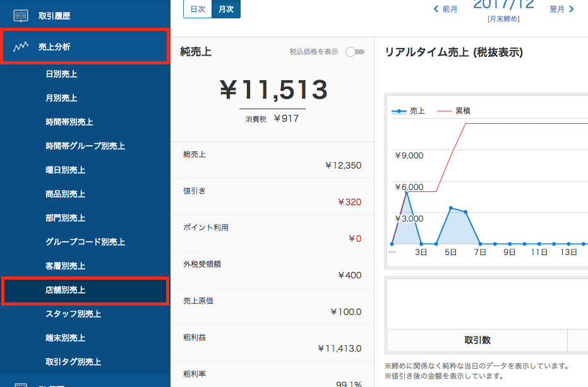This screenshot has height=387, width=588.
Task: Open 時間帯グループ別売上 report
Action: [85, 146]
